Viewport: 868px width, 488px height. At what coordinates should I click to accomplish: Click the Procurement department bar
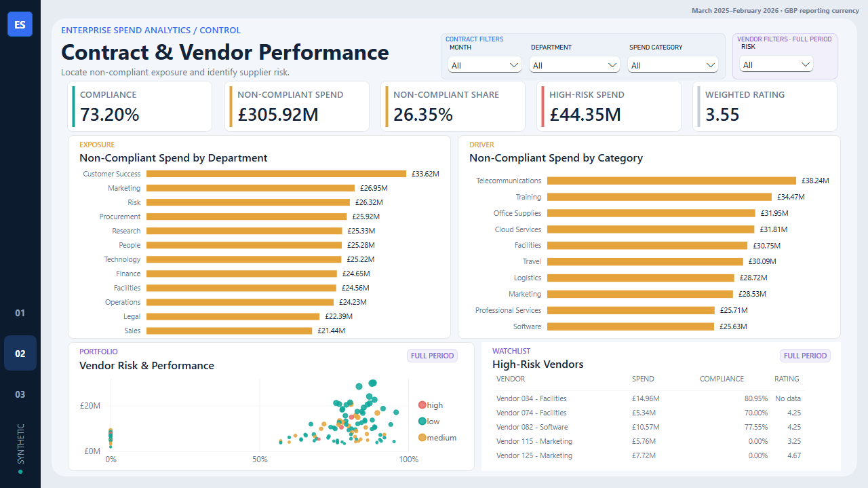tap(246, 217)
